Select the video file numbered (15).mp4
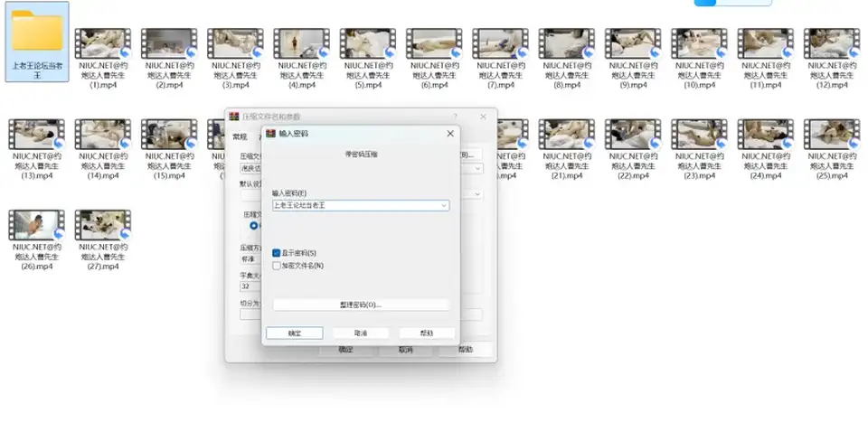This screenshot has width=868, height=422. (169, 149)
